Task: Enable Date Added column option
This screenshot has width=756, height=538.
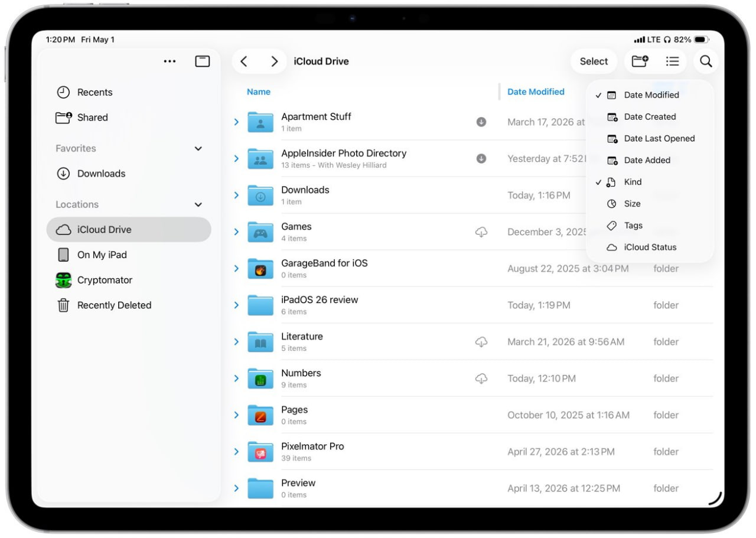Action: pyautogui.click(x=650, y=160)
